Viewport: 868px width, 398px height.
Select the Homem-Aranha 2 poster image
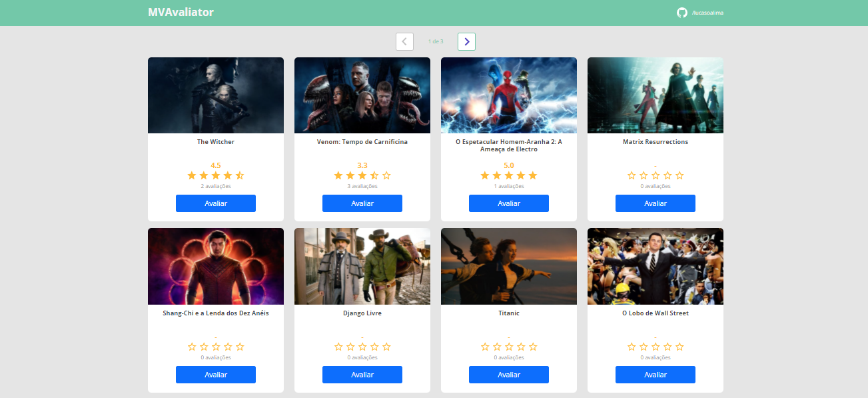coord(509,95)
